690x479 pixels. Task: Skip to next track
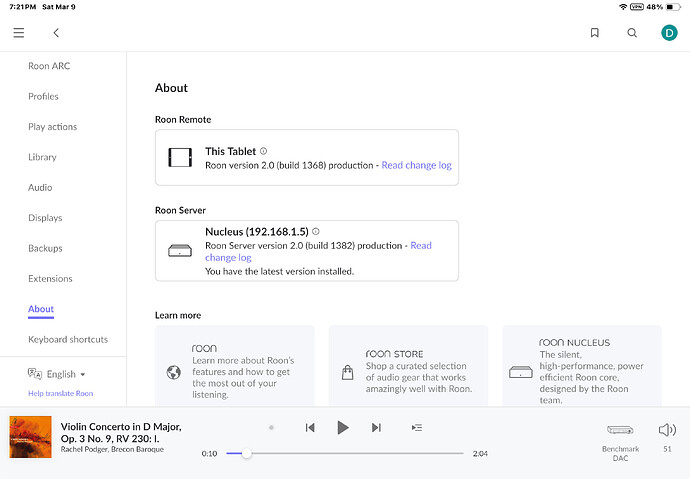coord(376,428)
